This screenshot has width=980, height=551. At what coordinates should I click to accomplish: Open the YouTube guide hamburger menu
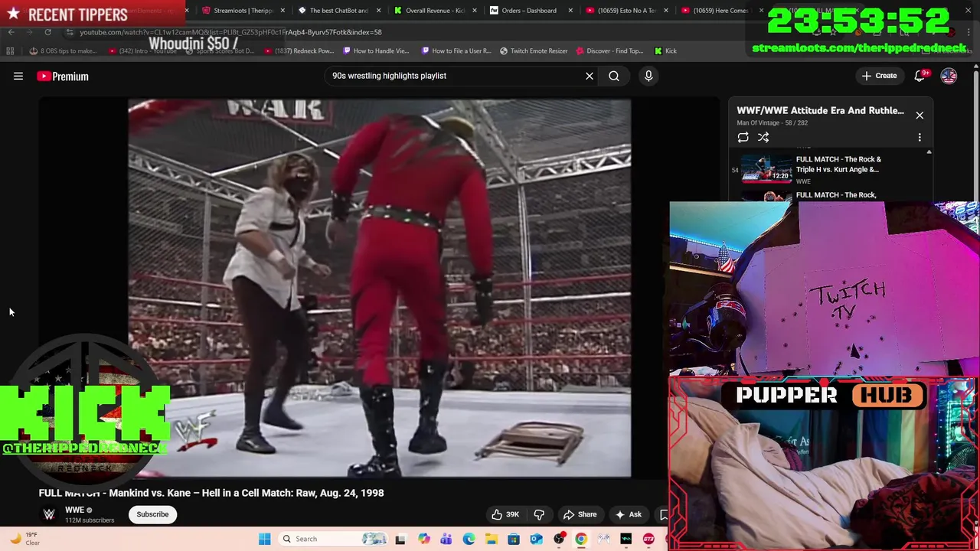18,76
